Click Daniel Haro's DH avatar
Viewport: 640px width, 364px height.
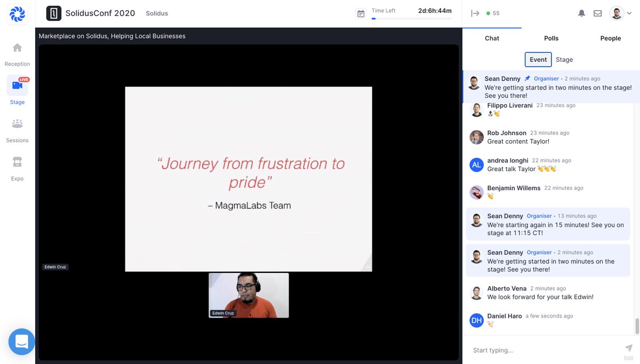pyautogui.click(x=476, y=320)
